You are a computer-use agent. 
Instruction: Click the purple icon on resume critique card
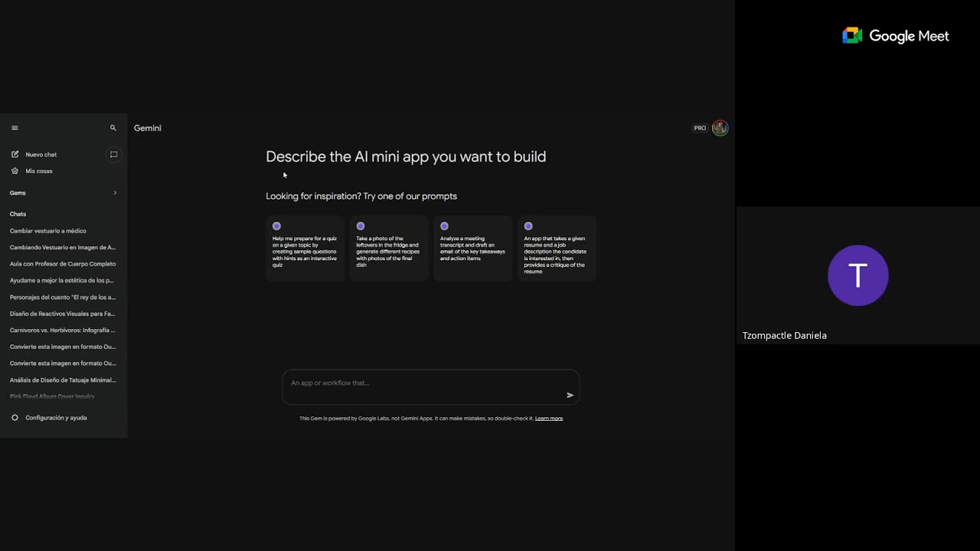click(x=528, y=226)
